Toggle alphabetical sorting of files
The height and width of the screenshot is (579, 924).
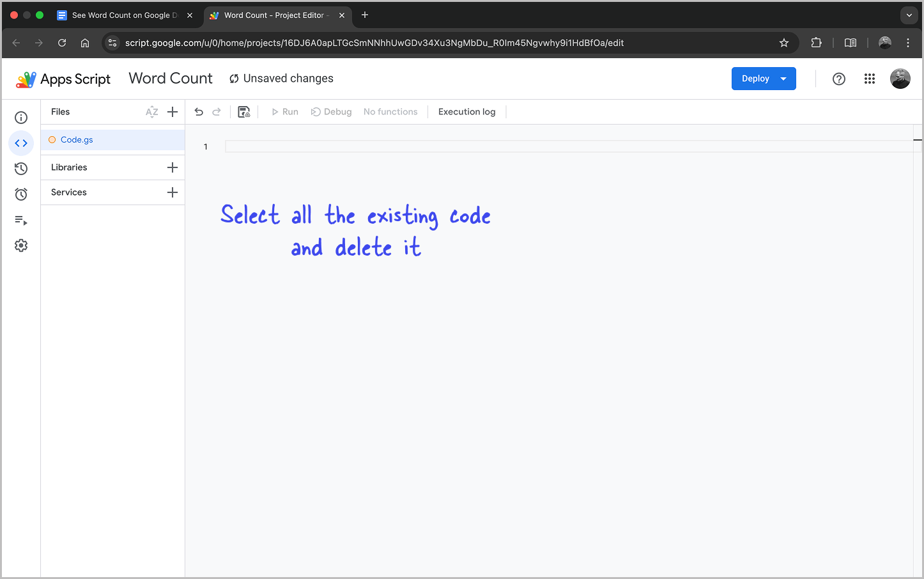(152, 111)
